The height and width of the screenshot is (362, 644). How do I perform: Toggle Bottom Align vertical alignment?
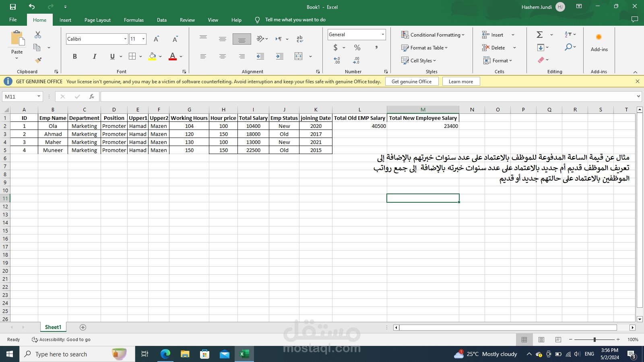(x=242, y=39)
